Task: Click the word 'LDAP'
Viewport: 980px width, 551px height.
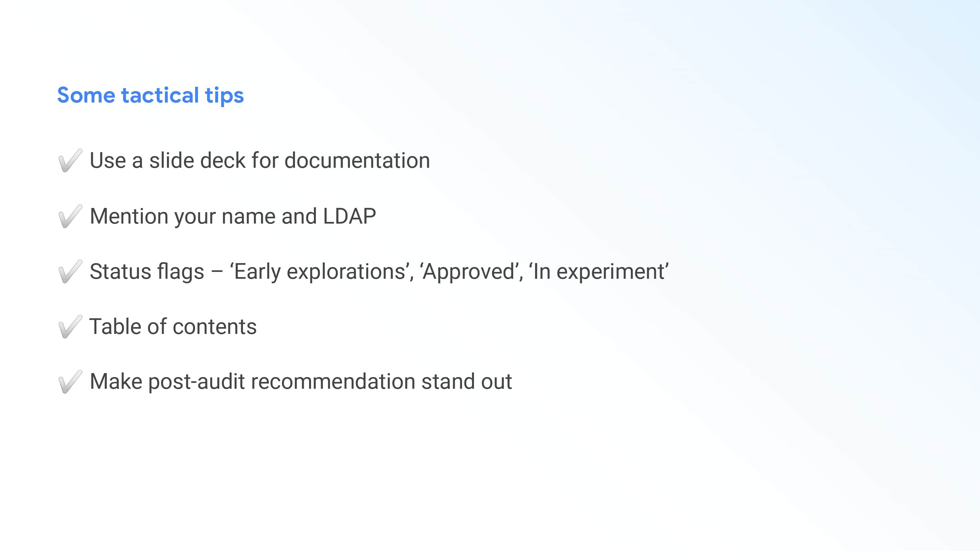Action: click(x=349, y=216)
